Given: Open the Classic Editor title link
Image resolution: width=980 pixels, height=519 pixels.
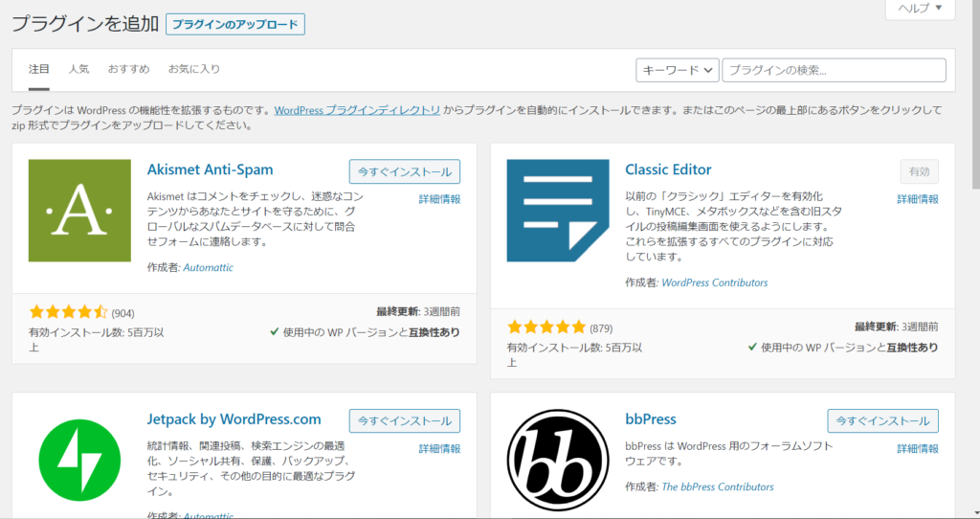Looking at the screenshot, I should pos(668,169).
